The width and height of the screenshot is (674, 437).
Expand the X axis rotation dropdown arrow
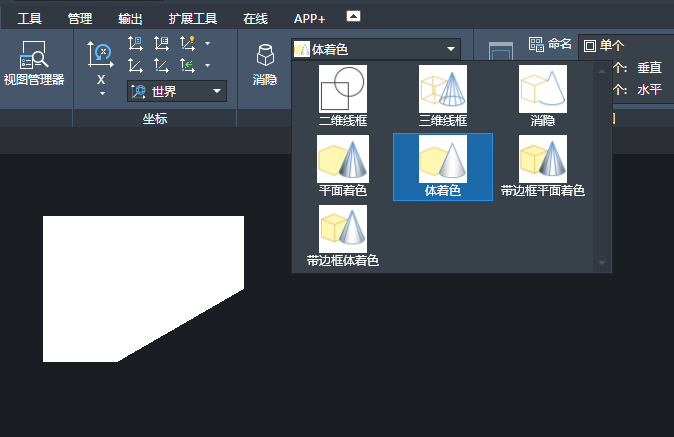(x=102, y=93)
